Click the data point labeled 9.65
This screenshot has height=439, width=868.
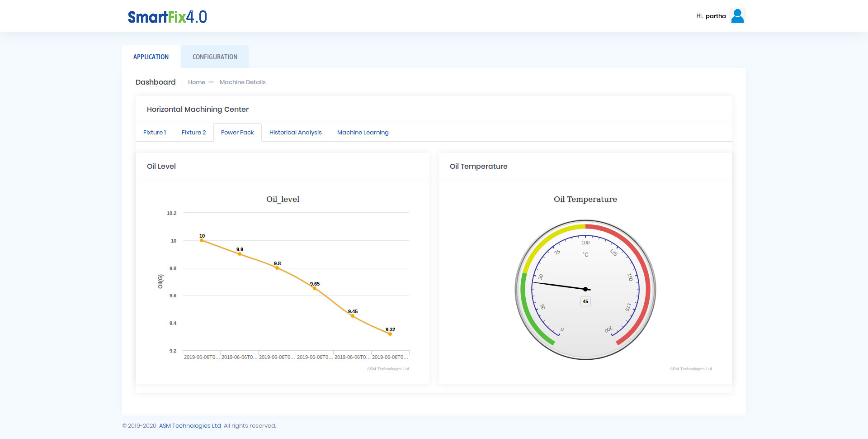click(x=315, y=288)
